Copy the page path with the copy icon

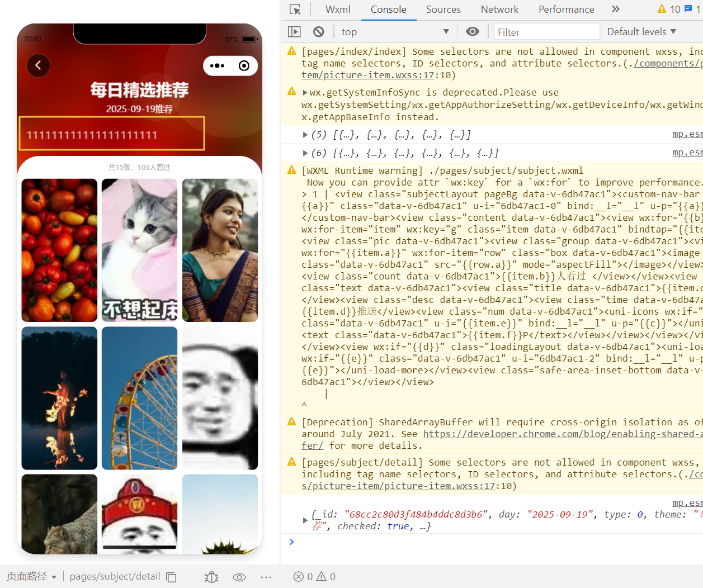click(172, 577)
